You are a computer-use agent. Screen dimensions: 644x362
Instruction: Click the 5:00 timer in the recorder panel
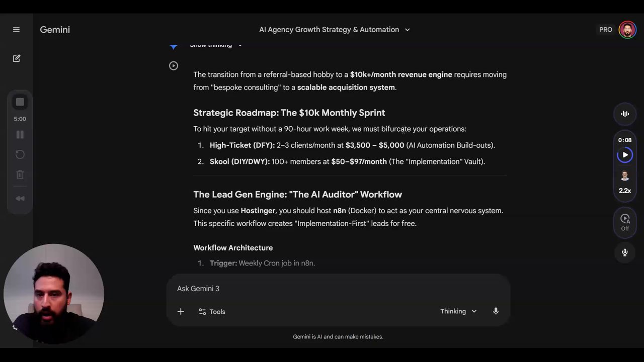click(20, 119)
